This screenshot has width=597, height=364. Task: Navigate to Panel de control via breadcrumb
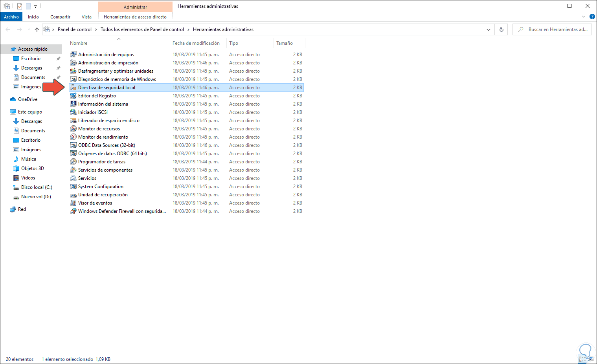click(75, 29)
